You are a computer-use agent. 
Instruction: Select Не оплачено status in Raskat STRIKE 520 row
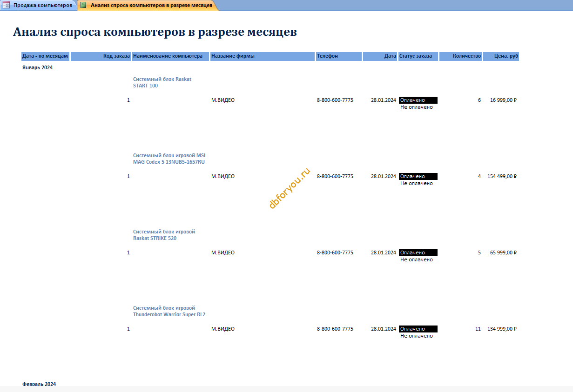[x=417, y=259]
